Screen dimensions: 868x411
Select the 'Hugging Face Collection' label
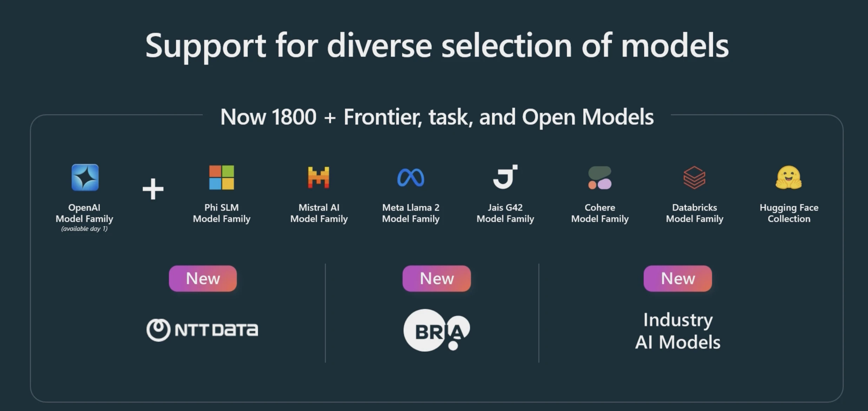pyautogui.click(x=789, y=213)
